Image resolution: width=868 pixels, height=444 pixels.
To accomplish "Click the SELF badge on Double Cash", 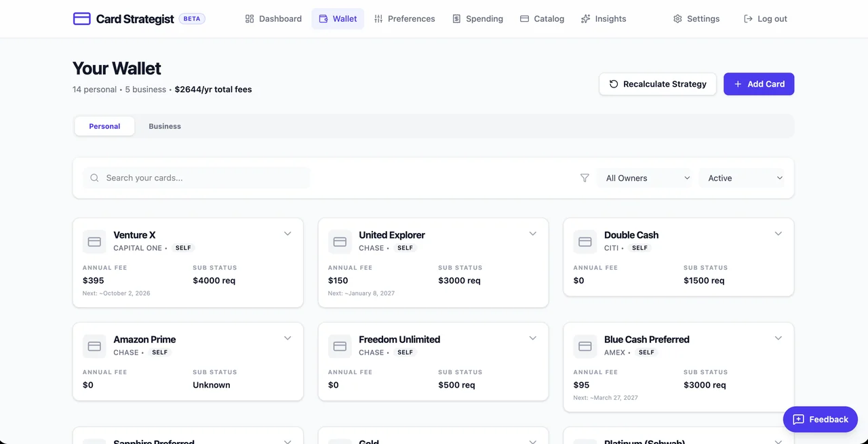I will [639, 248].
